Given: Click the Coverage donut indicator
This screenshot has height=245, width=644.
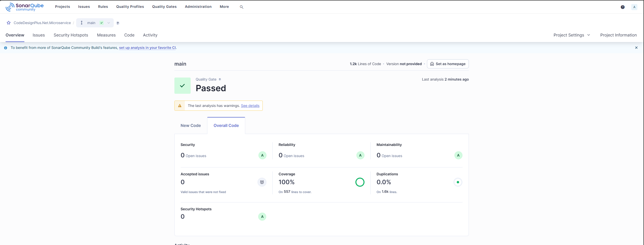Looking at the screenshot, I should tap(360, 182).
